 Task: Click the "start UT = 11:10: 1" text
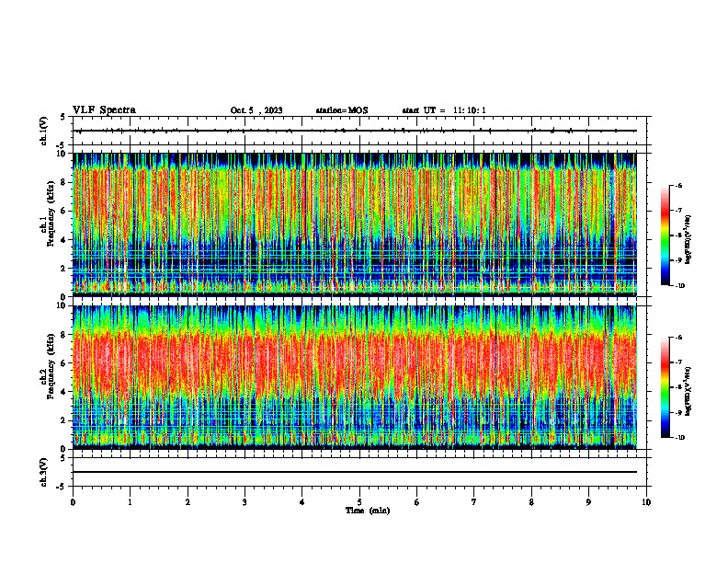point(444,110)
